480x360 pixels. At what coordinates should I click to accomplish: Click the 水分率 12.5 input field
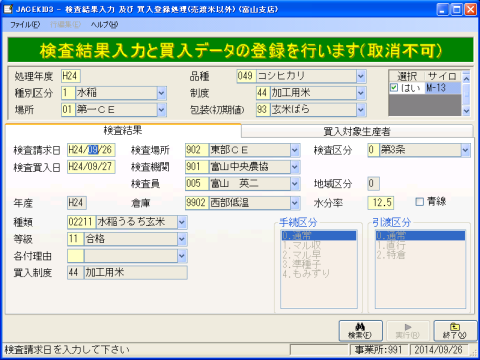point(381,203)
